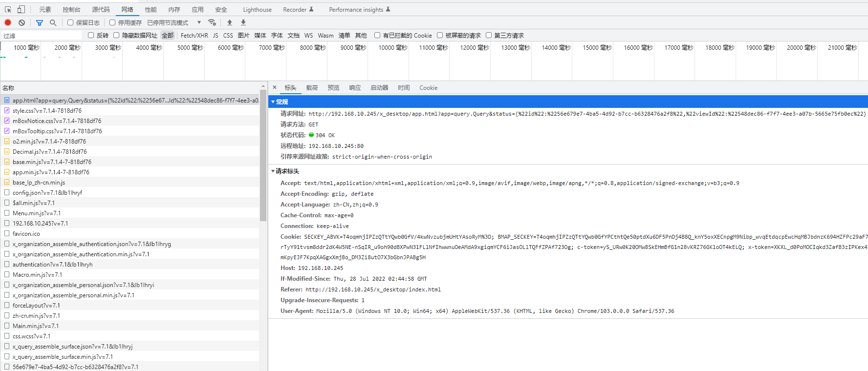The image size is (868, 371).
Task: Click the inspect element picker icon
Action: click(x=8, y=9)
